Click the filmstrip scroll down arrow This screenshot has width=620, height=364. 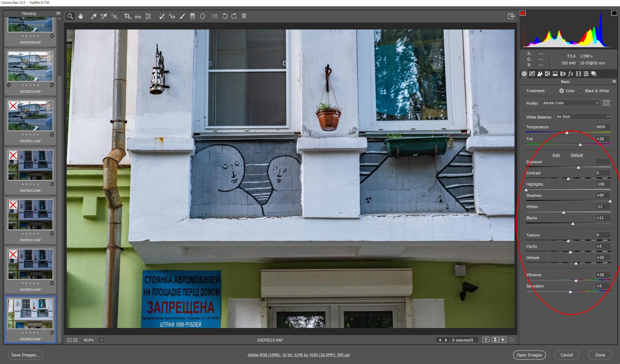pyautogui.click(x=59, y=342)
